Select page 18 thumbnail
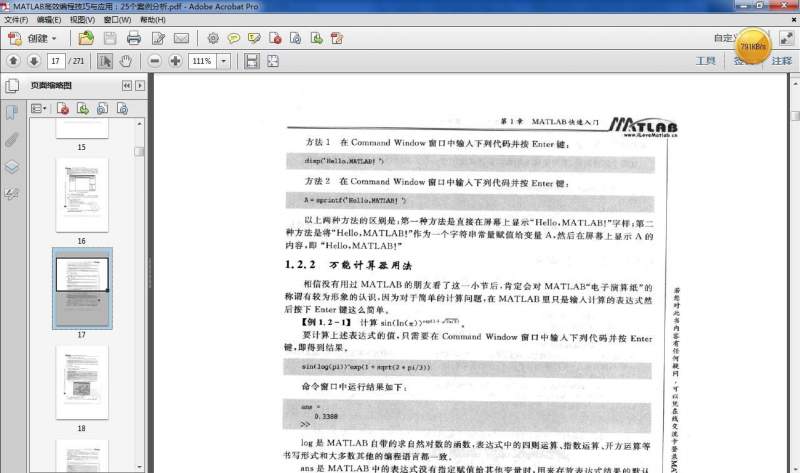Screen dimensions: 800x473 click(x=82, y=382)
